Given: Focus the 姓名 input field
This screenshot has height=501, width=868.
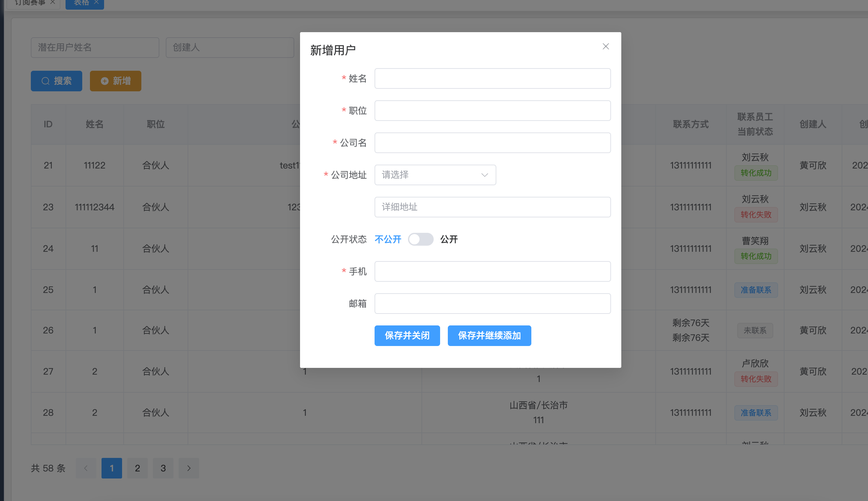Looking at the screenshot, I should click(492, 78).
